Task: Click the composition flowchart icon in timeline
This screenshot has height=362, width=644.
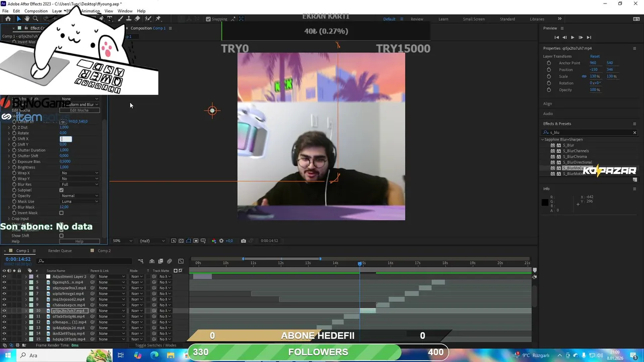Action: 141,261
